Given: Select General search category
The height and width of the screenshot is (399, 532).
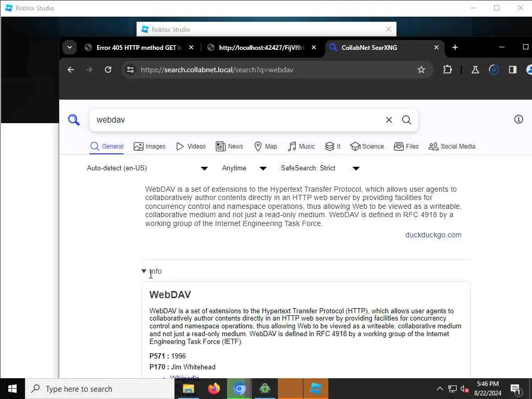Looking at the screenshot, I should coord(107,146).
